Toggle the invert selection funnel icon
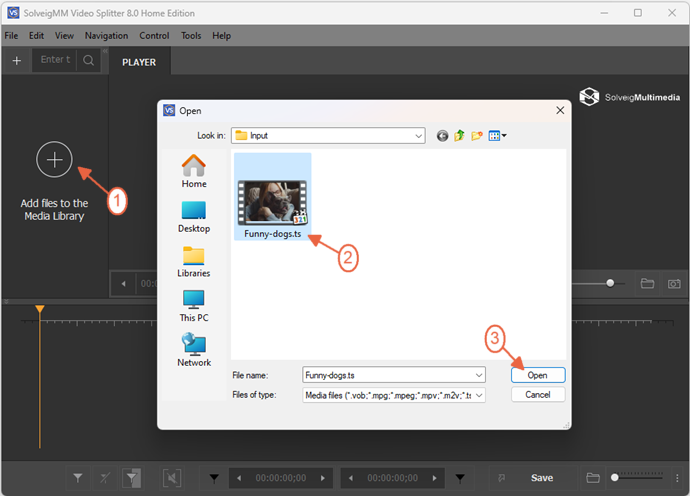Image resolution: width=690 pixels, height=496 pixels. click(x=131, y=478)
